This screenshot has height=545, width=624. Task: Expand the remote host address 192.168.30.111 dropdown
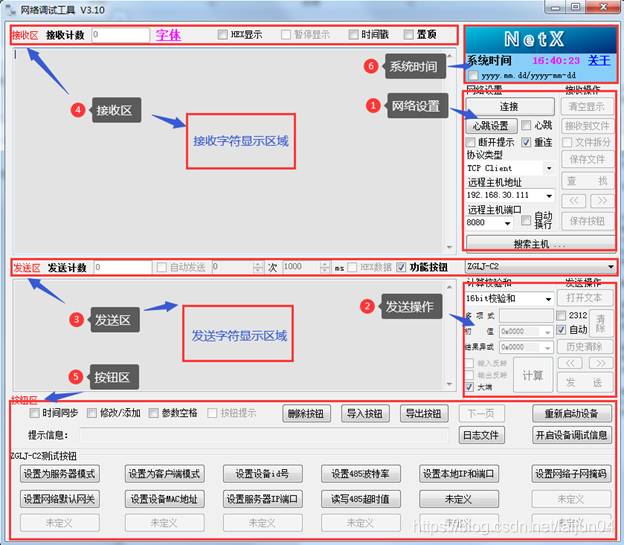549,196
